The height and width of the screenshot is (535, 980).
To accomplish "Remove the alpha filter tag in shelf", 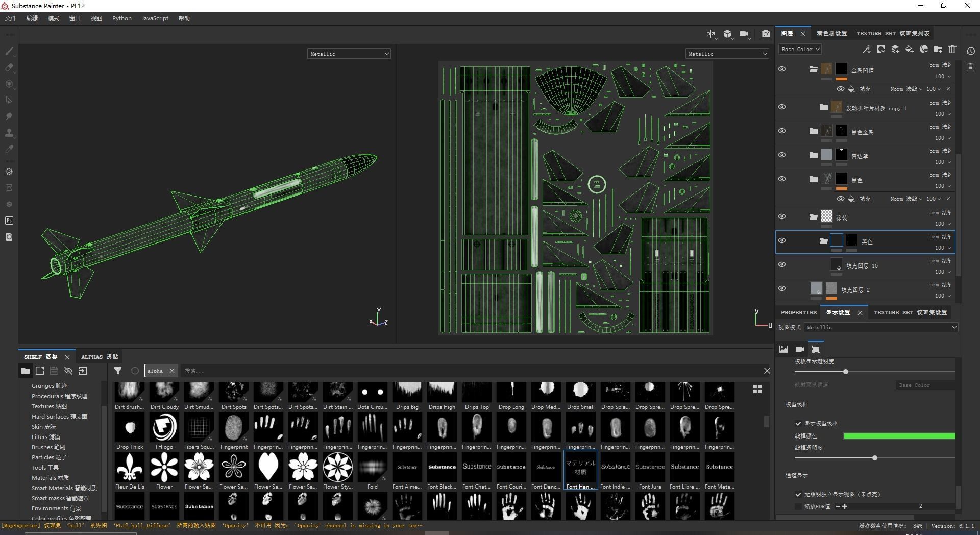I will pyautogui.click(x=172, y=371).
